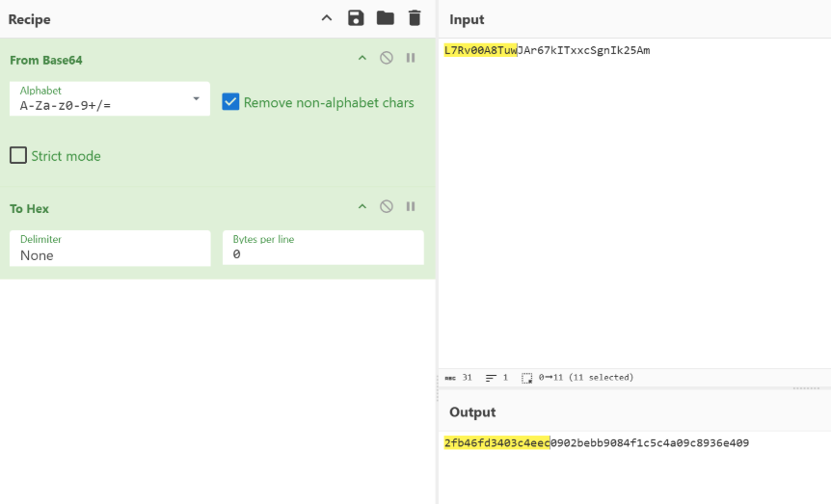
Task: Disable the From Base64 operation
Action: tap(387, 59)
